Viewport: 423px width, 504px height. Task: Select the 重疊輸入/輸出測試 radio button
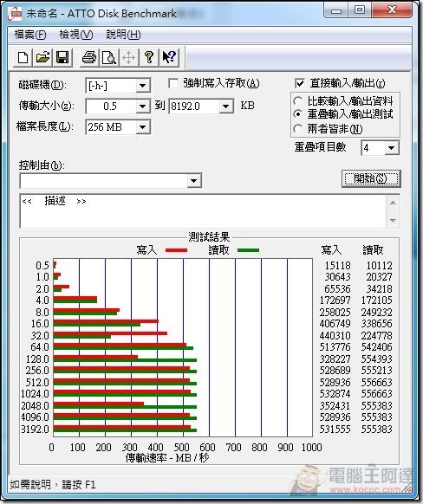click(x=298, y=114)
